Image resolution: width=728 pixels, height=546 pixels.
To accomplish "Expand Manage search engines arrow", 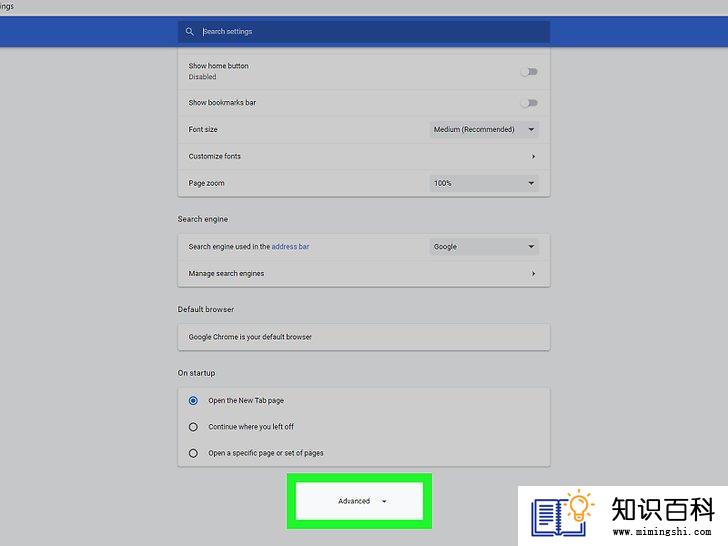I will click(533, 273).
